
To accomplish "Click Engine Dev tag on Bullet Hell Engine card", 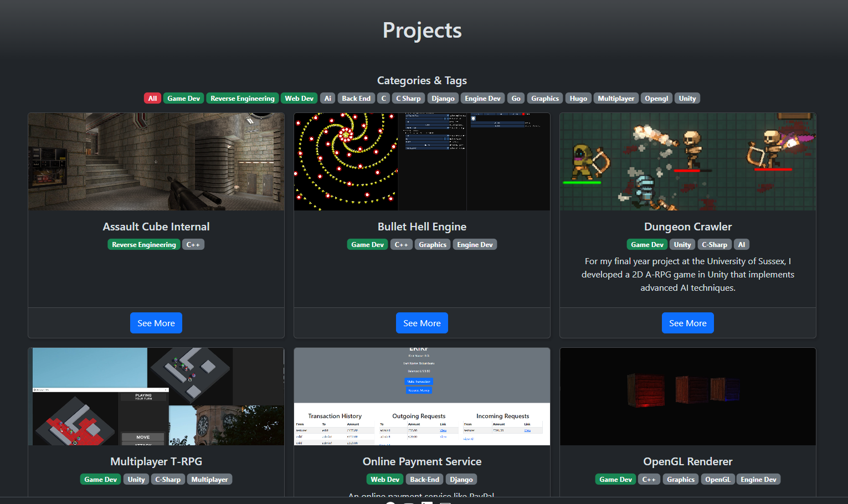I will 475,244.
